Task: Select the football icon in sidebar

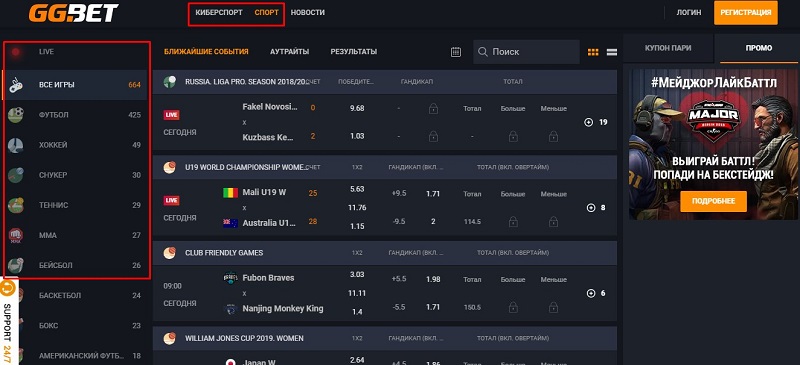Action: tap(16, 115)
